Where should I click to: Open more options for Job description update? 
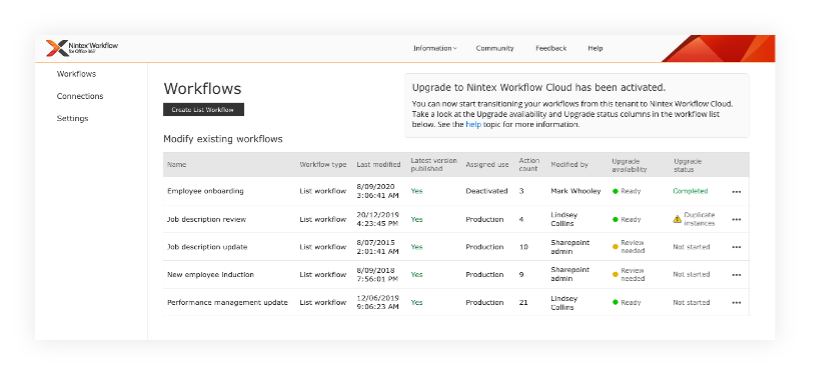coord(736,247)
